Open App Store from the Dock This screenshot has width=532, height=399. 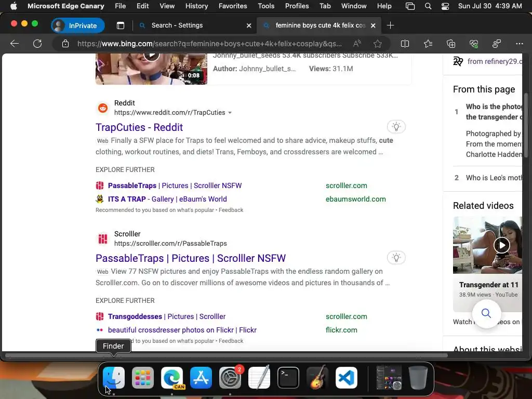[201, 378]
